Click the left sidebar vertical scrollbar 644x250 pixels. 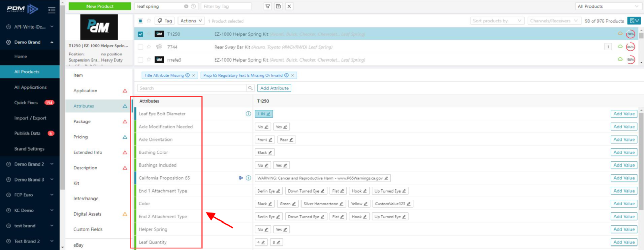63,97
